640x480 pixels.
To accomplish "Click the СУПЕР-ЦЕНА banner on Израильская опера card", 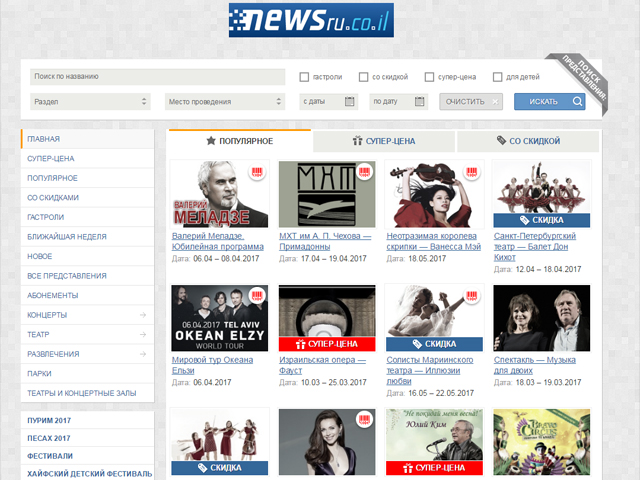I will (327, 344).
